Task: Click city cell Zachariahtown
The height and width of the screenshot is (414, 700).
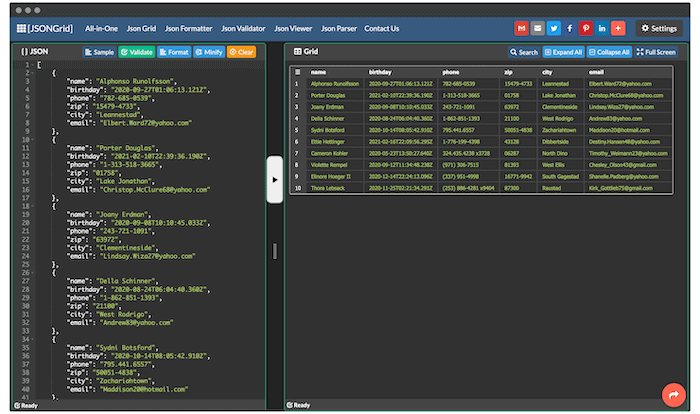Action: tap(560, 130)
